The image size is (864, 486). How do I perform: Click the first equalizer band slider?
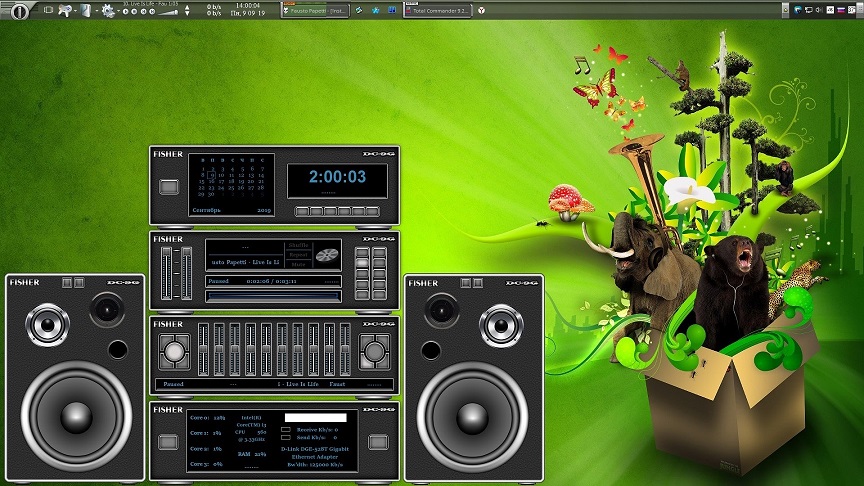tap(203, 349)
